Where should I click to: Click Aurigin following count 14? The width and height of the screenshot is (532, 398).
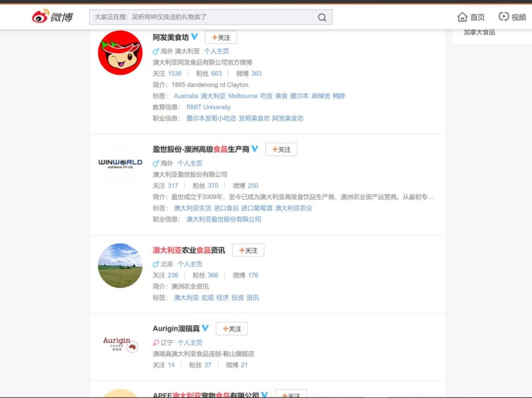171,365
